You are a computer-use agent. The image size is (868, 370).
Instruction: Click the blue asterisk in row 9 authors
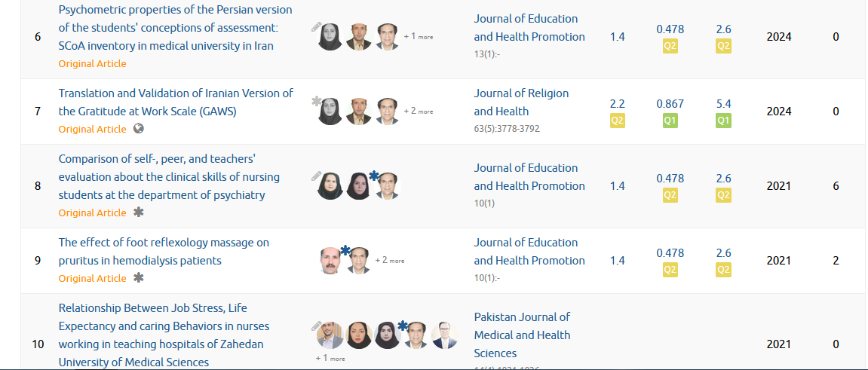(345, 251)
